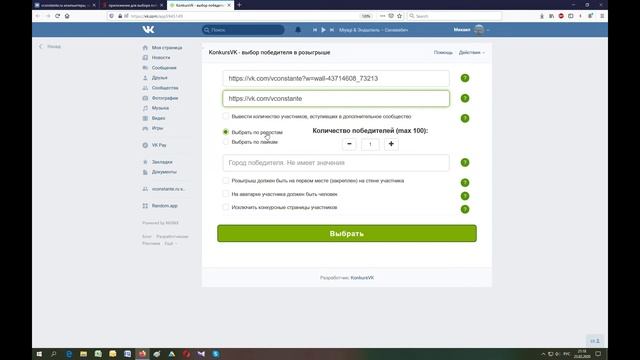This screenshot has width=640, height=360.
Task: Open Друзья in the sidebar
Action: [160, 78]
